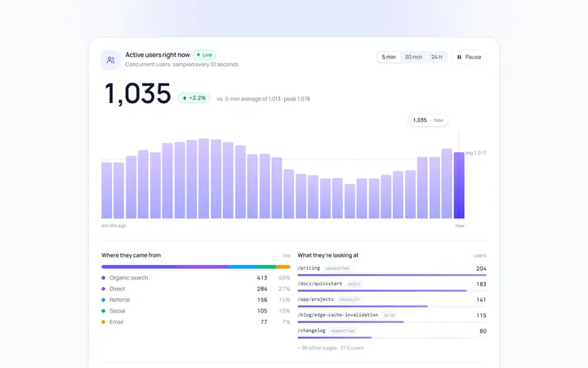The height and width of the screenshot is (368, 588).
Task: Click the +2.2% change badge
Action: coord(194,98)
